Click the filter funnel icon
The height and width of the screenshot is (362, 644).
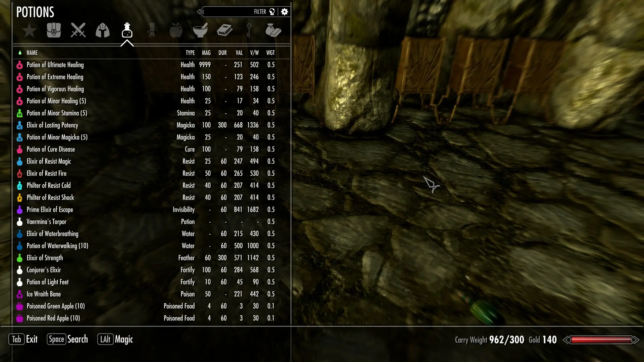[x=272, y=12]
